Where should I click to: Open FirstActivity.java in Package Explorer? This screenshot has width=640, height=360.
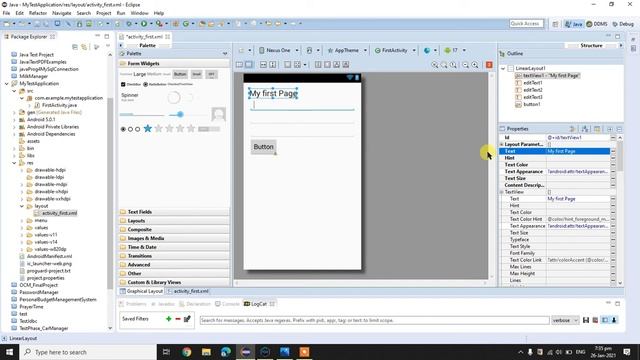click(x=59, y=105)
